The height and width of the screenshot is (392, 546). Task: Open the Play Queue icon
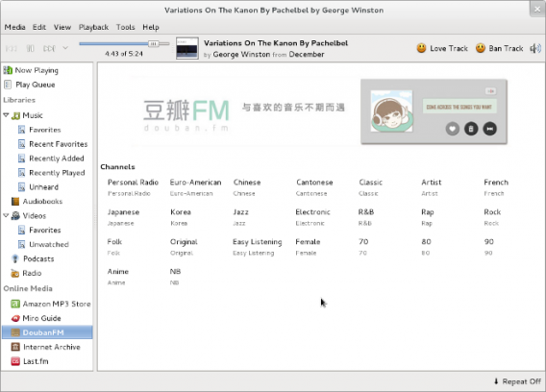click(8, 85)
